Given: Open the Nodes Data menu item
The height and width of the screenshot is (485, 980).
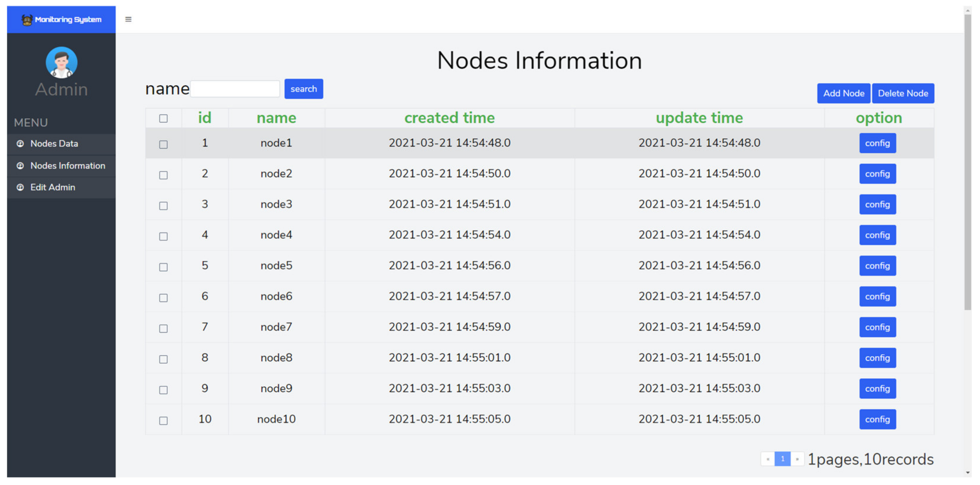Looking at the screenshot, I should 54,144.
